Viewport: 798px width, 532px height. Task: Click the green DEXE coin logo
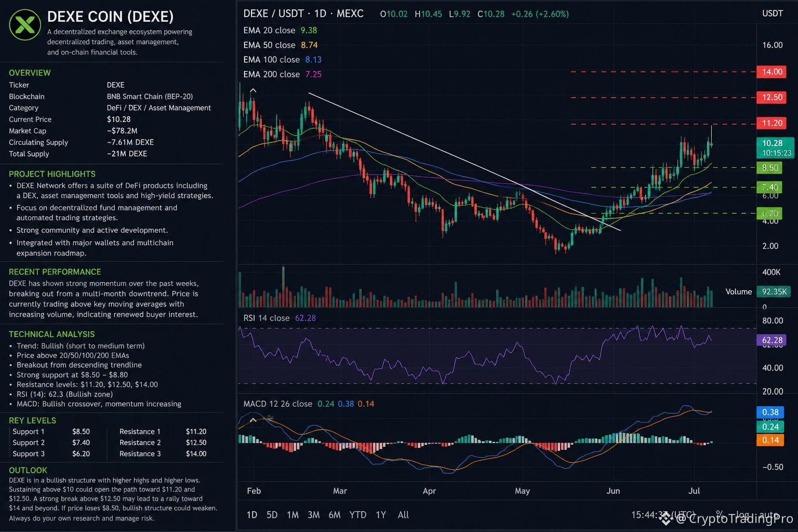tap(25, 24)
